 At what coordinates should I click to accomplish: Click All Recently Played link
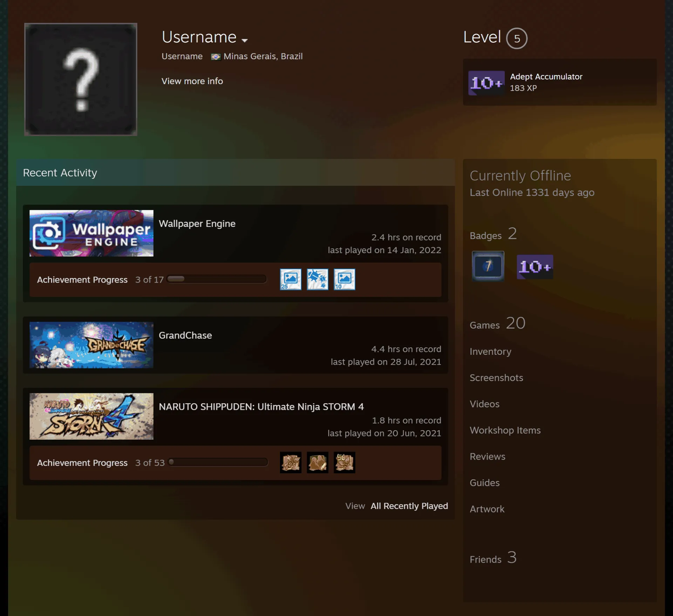coord(409,506)
